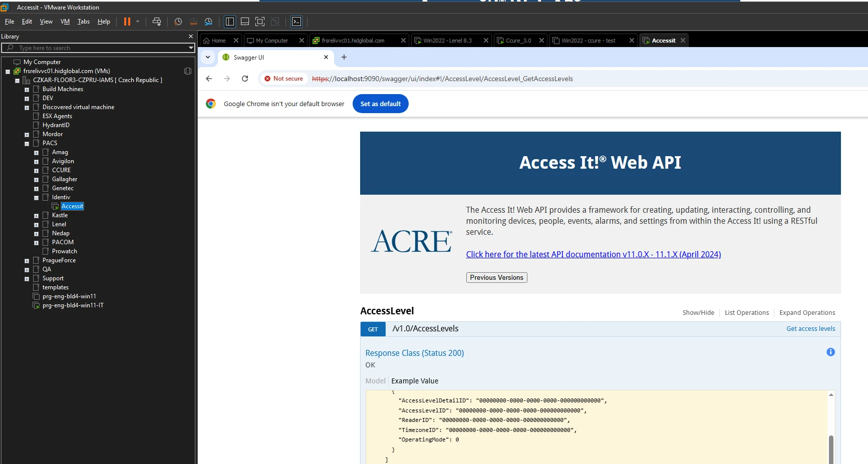Screen dimensions: 868x464
Task: Toggle the thumbnail bar view
Action: [245, 22]
